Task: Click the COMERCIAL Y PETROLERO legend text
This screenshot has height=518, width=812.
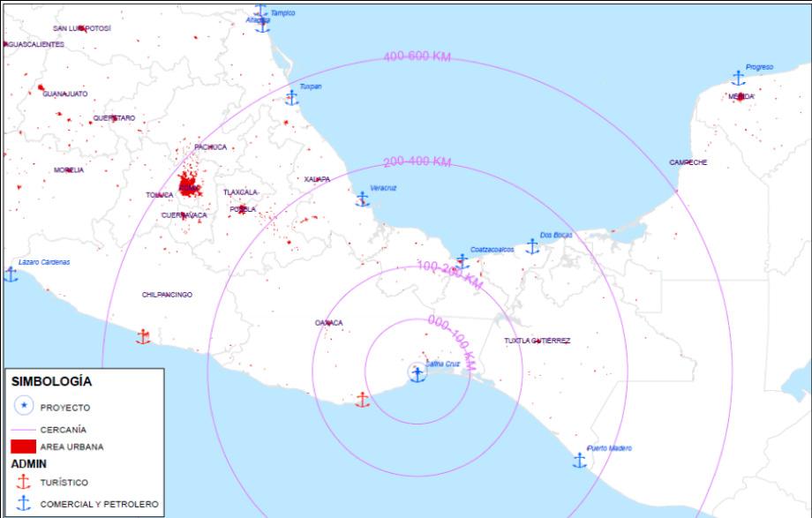Action: 100,504
